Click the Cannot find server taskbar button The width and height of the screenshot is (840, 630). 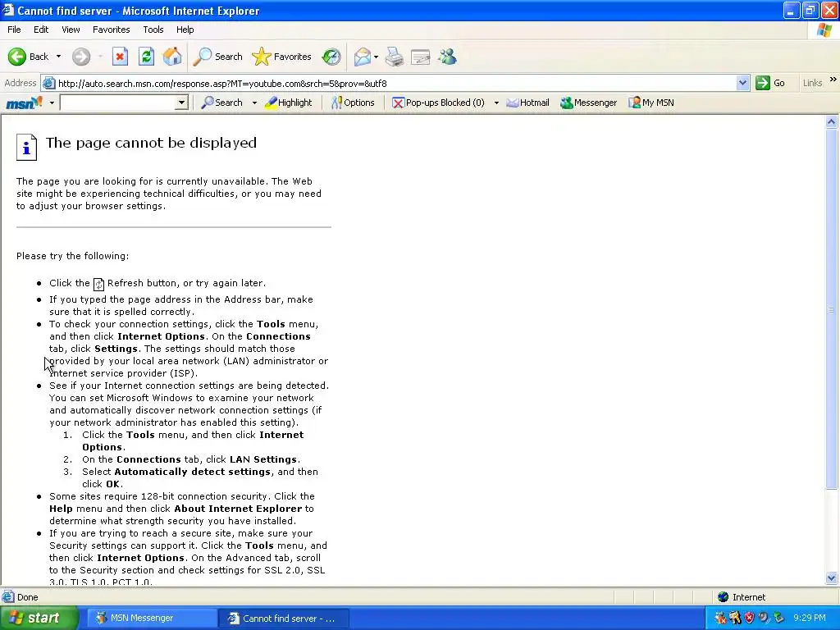(283, 619)
